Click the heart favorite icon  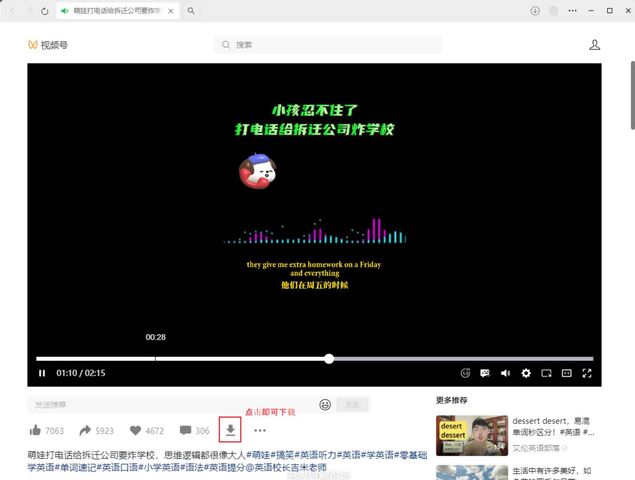(x=135, y=431)
